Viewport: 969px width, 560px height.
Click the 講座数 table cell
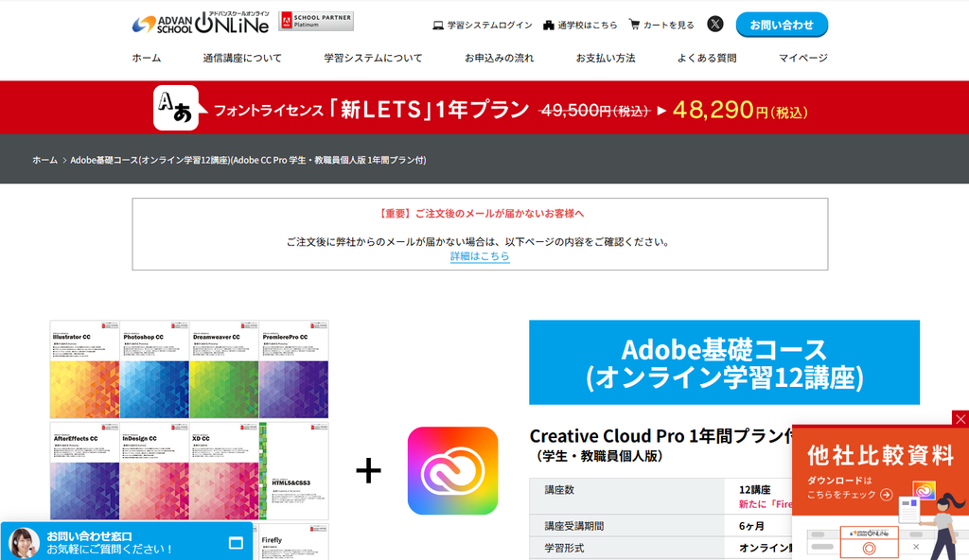point(626,495)
